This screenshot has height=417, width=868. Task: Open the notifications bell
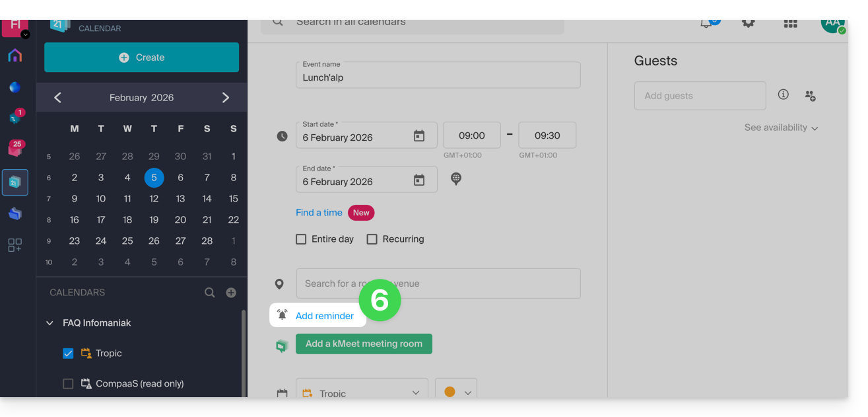[x=706, y=24]
